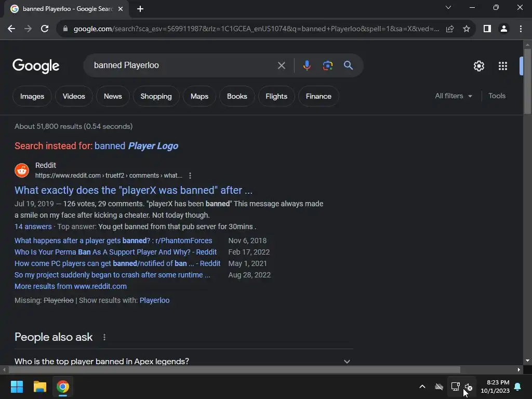Viewport: 532px width, 399px height.
Task: Reload the current page
Action: (x=45, y=29)
